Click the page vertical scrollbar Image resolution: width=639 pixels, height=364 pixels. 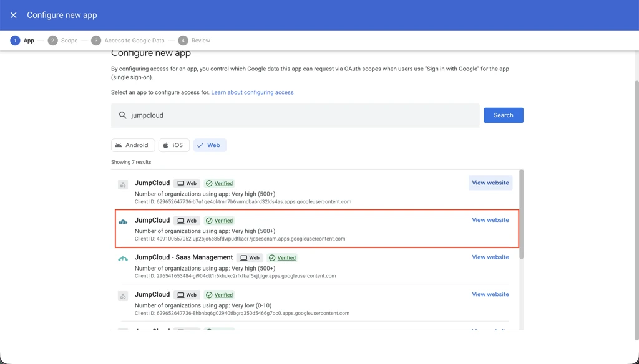pos(637,210)
